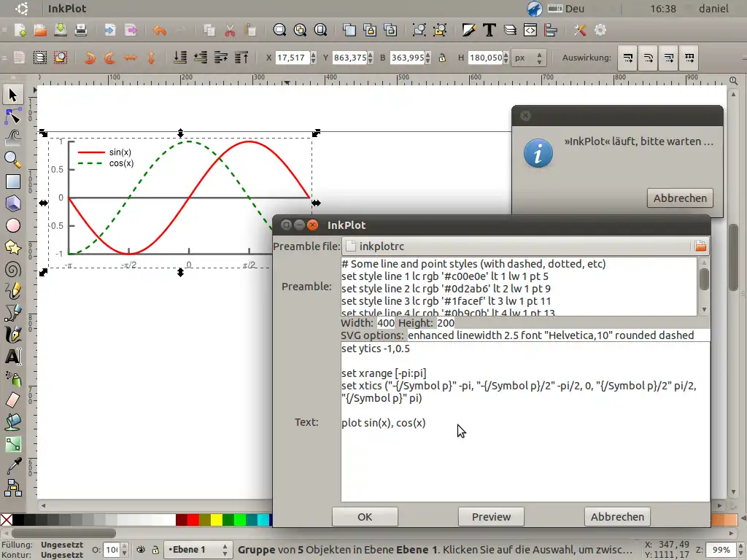Select the Rectangle tool
The height and width of the screenshot is (560, 747).
[x=13, y=182]
